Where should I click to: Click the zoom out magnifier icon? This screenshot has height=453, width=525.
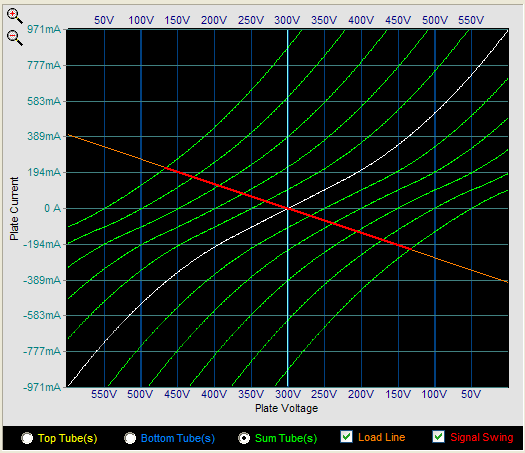tap(15, 37)
